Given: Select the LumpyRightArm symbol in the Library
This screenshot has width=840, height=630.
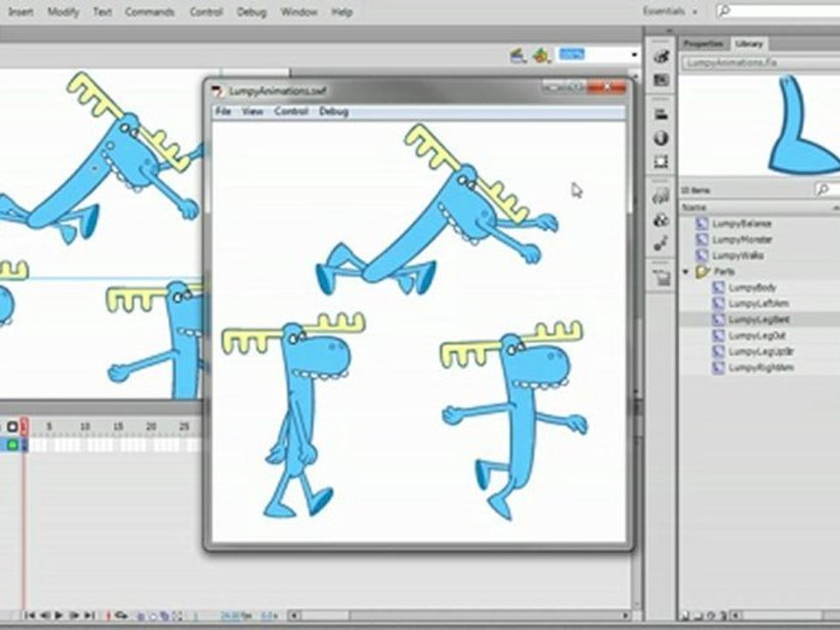Looking at the screenshot, I should pyautogui.click(x=760, y=368).
